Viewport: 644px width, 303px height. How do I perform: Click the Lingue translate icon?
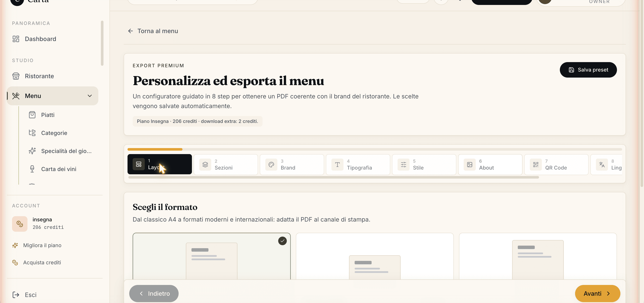(x=602, y=164)
